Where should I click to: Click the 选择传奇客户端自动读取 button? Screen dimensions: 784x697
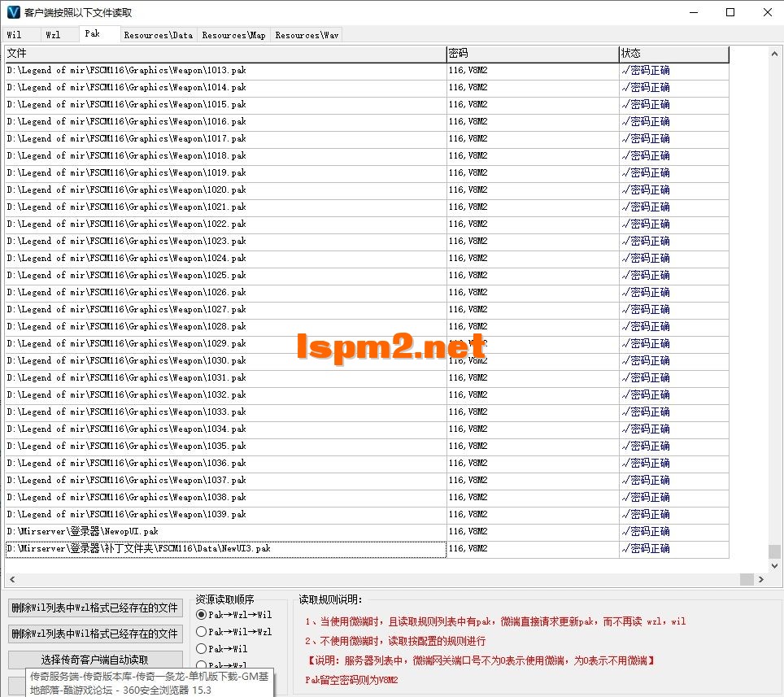[x=95, y=659]
